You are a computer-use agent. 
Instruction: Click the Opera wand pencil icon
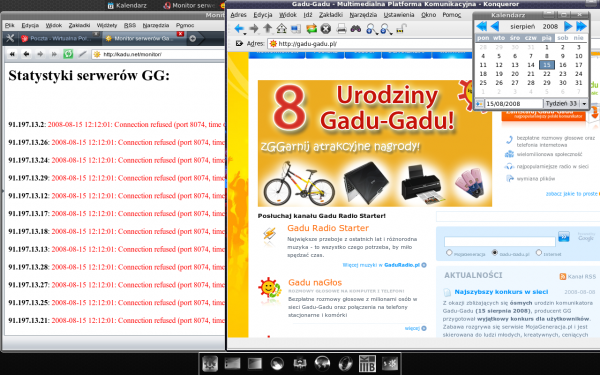[x=82, y=54]
